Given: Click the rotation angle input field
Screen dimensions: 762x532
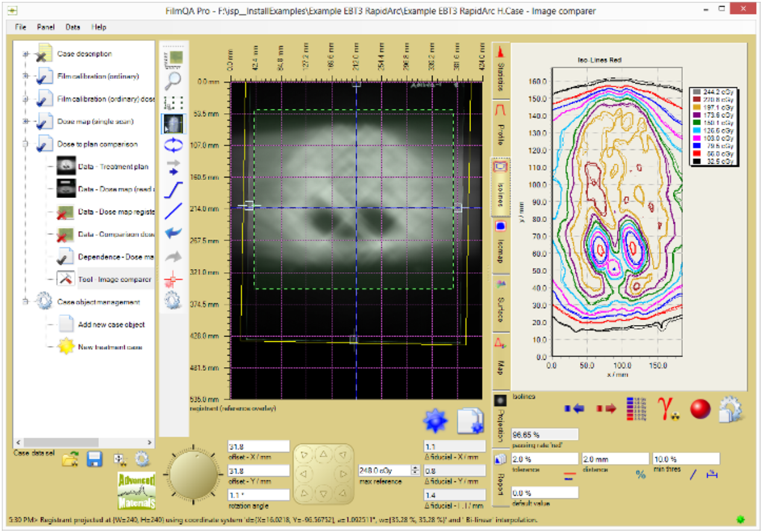Looking at the screenshot, I should tap(258, 495).
